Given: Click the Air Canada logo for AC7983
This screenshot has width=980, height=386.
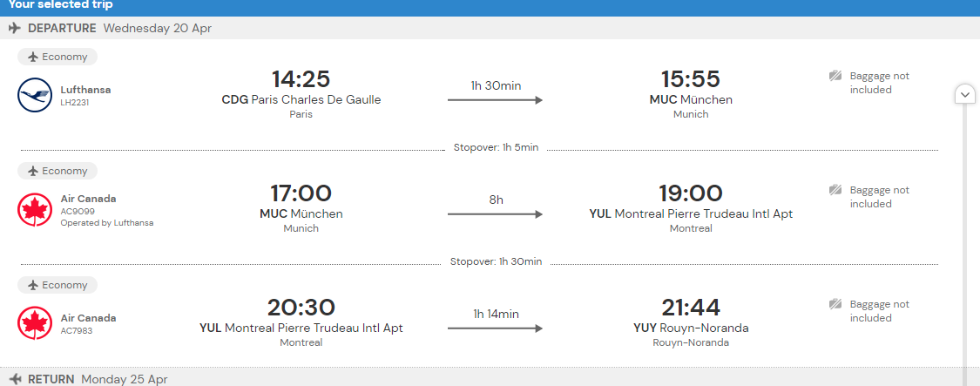Looking at the screenshot, I should [x=35, y=323].
